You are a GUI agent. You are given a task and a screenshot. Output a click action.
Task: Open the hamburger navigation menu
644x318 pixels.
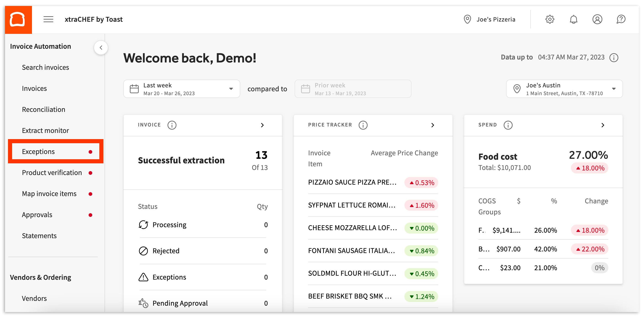pos(48,19)
